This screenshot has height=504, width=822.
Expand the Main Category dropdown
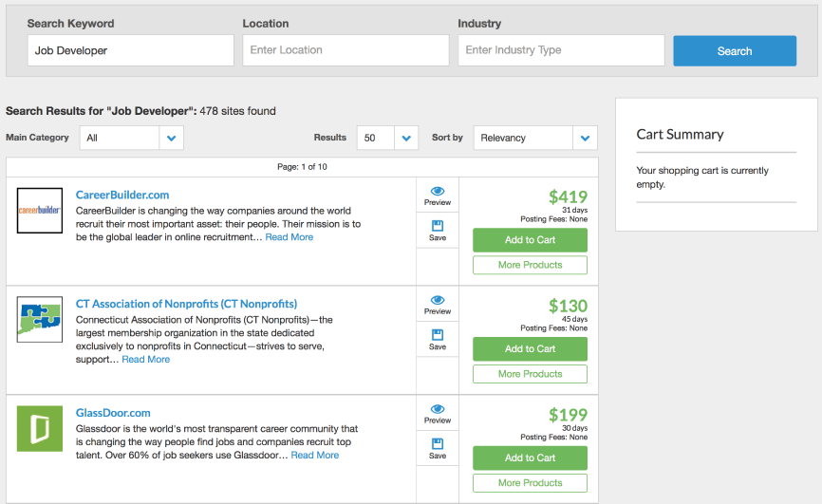pos(132,138)
